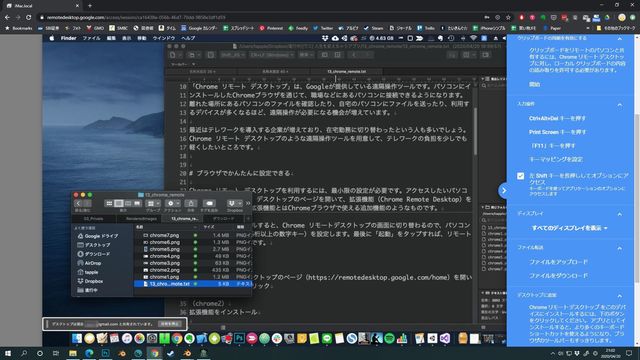
Task: Open ヘルプ menu in Mac menu bar
Action: click(188, 38)
